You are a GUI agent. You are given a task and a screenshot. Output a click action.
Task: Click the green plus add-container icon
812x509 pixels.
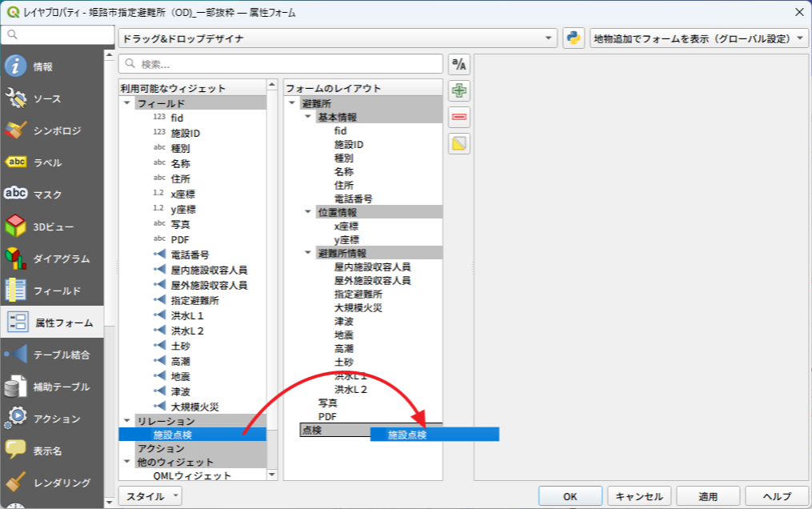pyautogui.click(x=459, y=90)
